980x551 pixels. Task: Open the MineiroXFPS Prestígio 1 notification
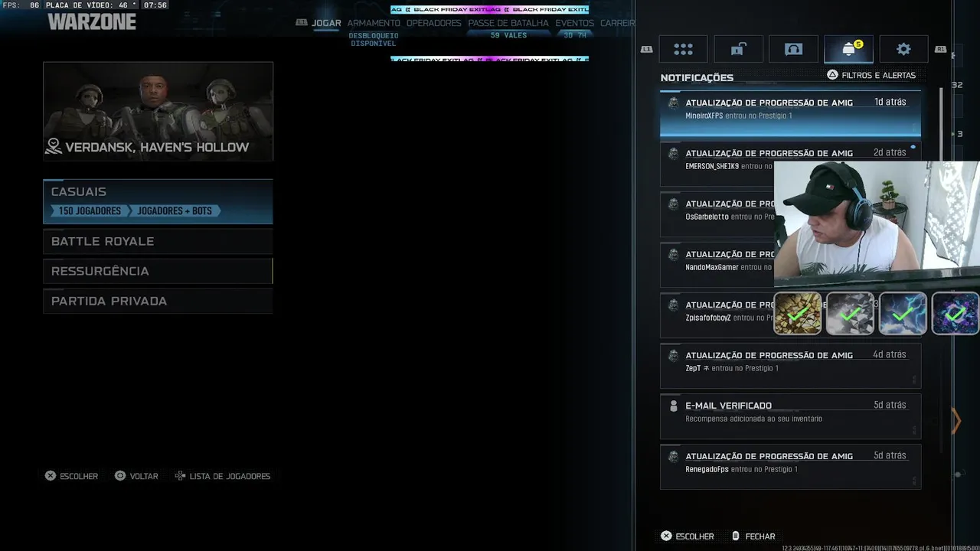[790, 113]
